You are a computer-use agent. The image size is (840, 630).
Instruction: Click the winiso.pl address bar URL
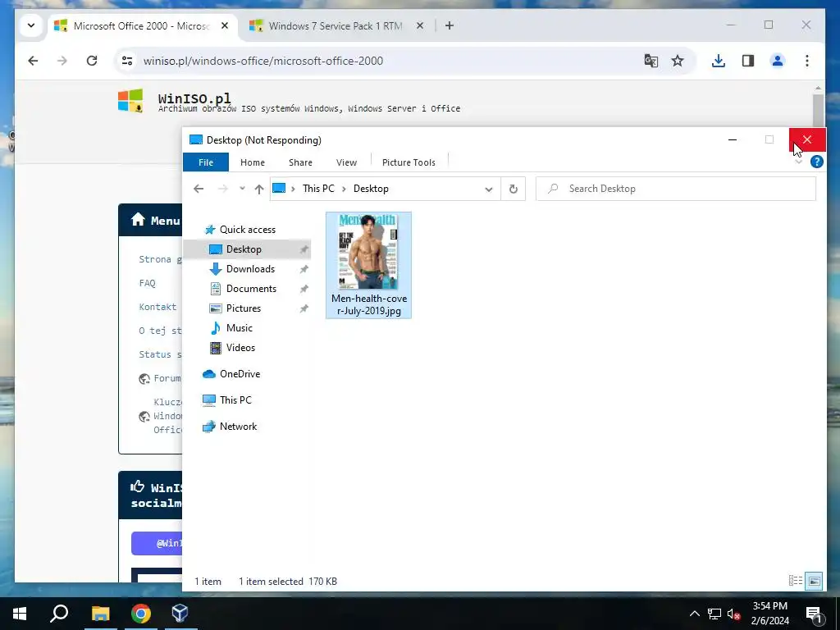tap(263, 61)
